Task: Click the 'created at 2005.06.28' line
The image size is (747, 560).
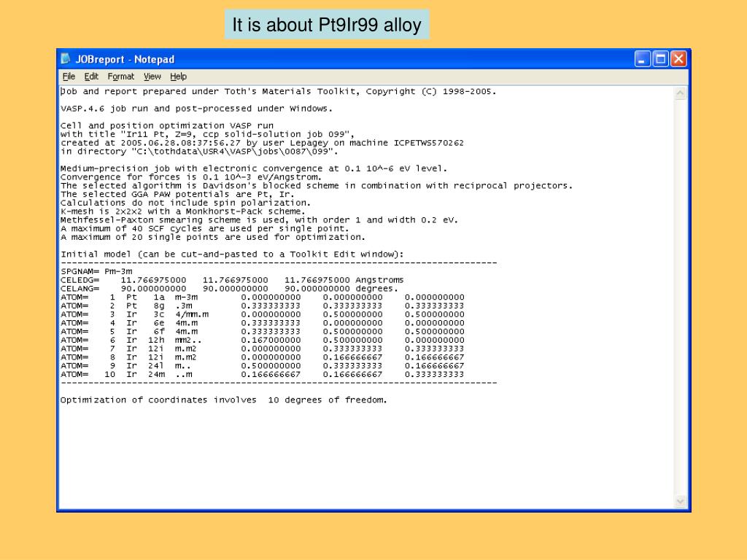Action: click(x=262, y=143)
